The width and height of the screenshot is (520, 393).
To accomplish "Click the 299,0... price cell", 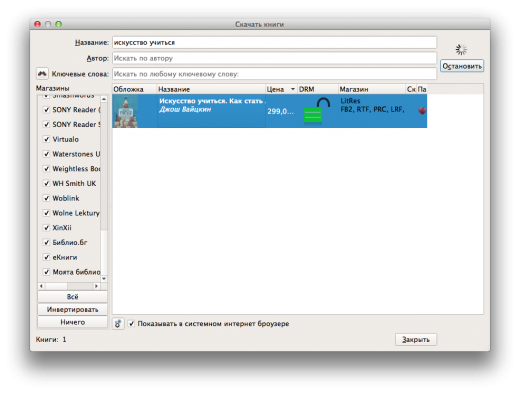I will [280, 111].
